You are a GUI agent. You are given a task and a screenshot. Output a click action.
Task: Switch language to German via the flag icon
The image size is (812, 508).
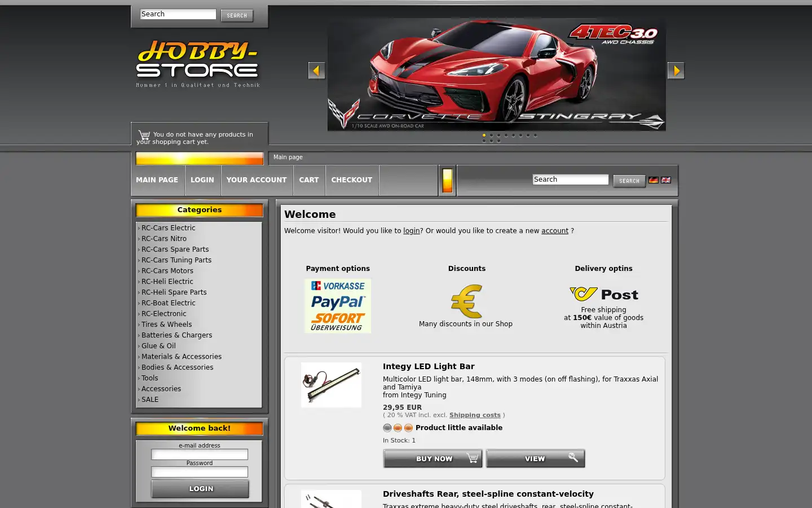[x=654, y=180]
